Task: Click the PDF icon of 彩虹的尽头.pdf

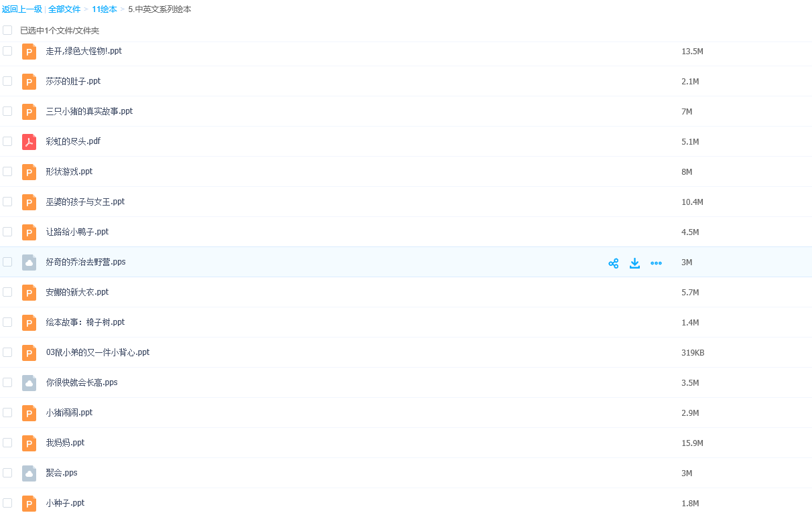Action: [29, 142]
